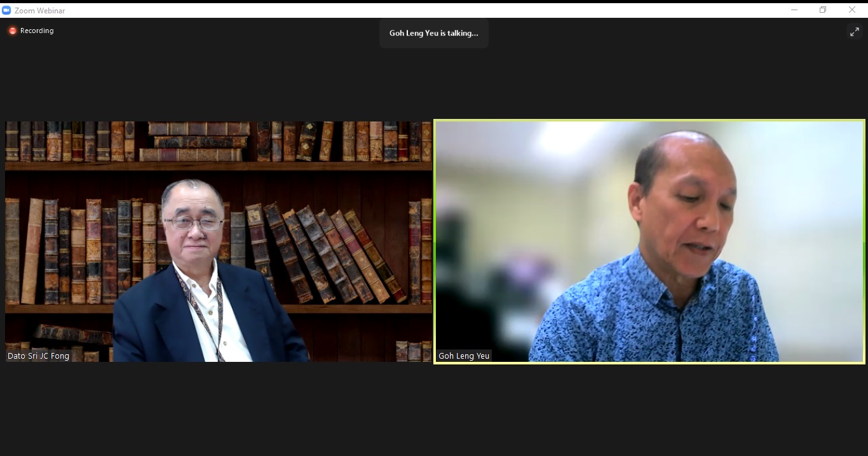Click the "Zoom Webinar" title bar text
The height and width of the screenshot is (456, 868).
(x=39, y=10)
